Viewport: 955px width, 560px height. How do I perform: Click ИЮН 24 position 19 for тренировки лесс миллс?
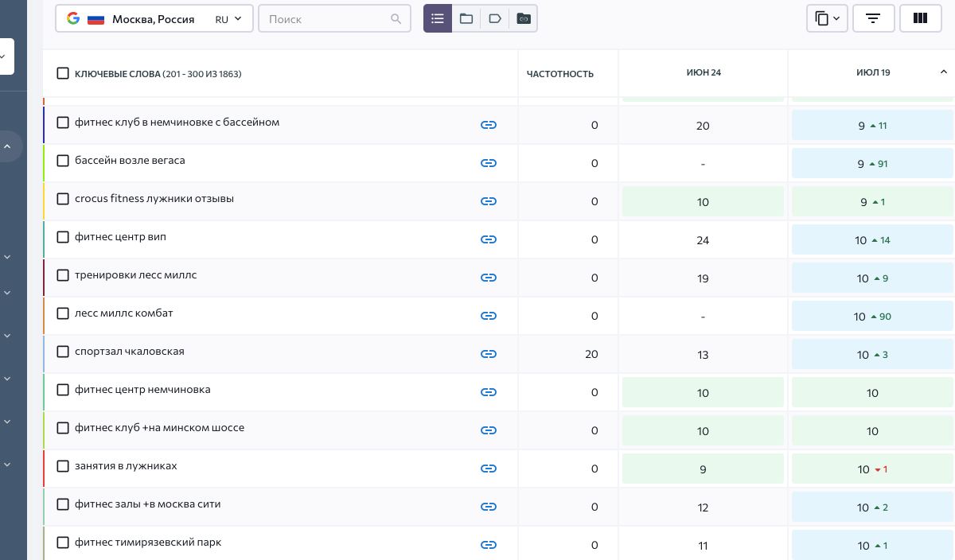pos(703,278)
